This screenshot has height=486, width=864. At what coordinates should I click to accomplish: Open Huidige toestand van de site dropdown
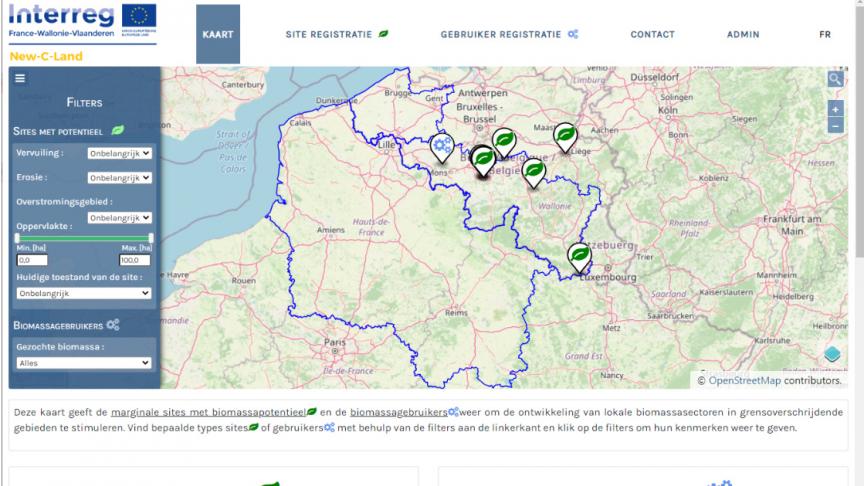point(84,293)
